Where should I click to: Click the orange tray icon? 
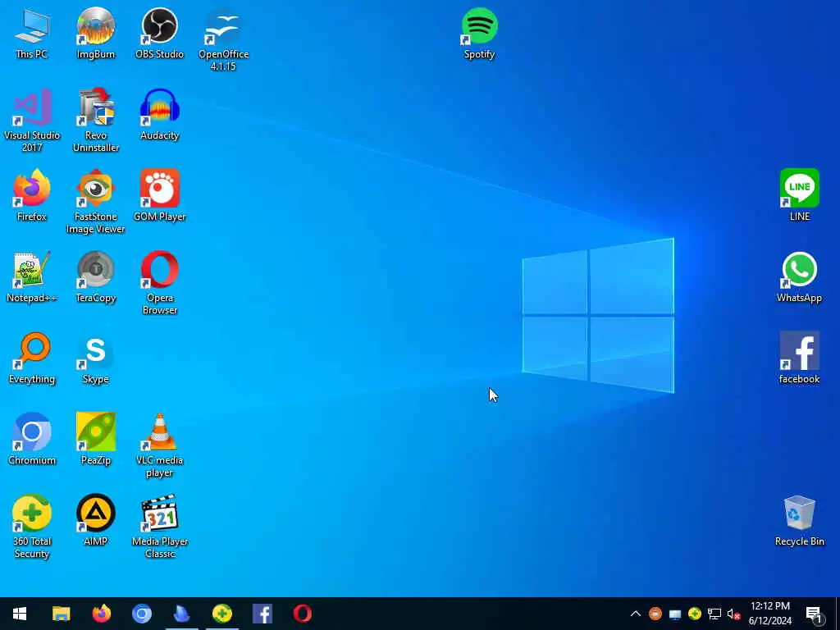[x=655, y=614]
